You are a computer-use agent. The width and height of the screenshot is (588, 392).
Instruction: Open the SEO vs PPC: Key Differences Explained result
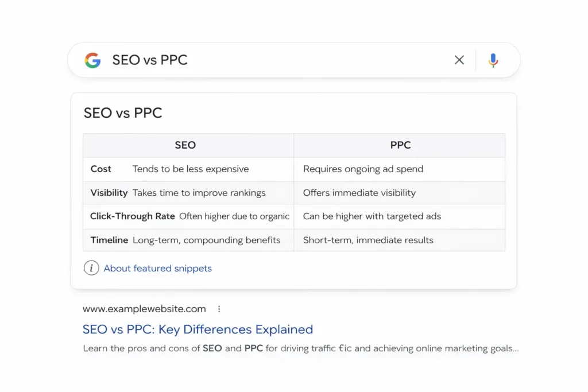197,329
